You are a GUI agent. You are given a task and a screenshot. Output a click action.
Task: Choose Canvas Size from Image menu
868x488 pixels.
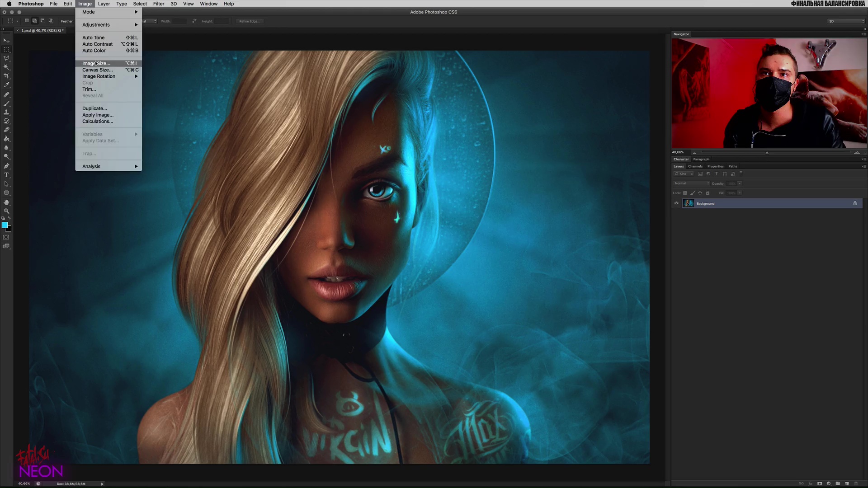108,70
